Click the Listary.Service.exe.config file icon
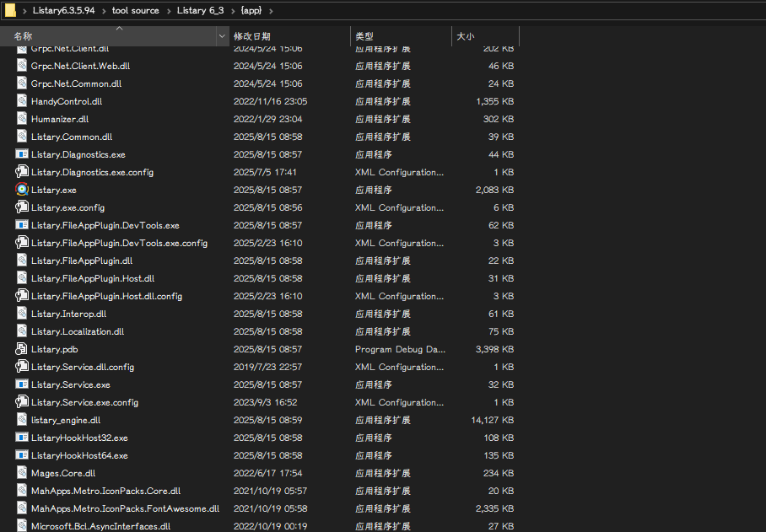The height and width of the screenshot is (532, 766). click(22, 402)
